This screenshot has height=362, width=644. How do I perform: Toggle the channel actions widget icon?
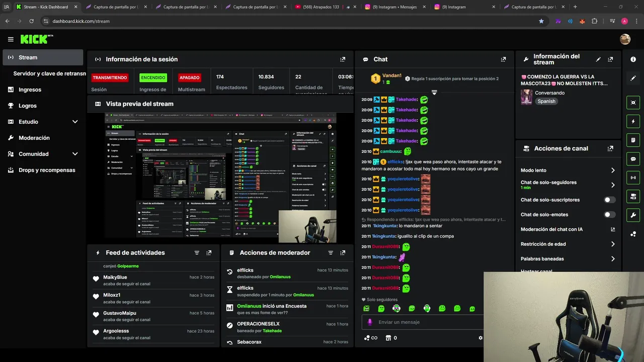[x=633, y=196]
